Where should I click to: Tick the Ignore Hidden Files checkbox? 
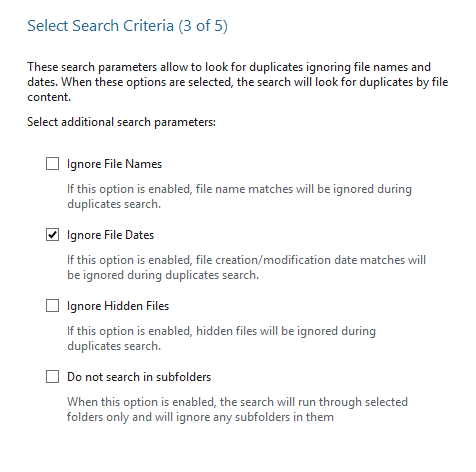pos(52,306)
